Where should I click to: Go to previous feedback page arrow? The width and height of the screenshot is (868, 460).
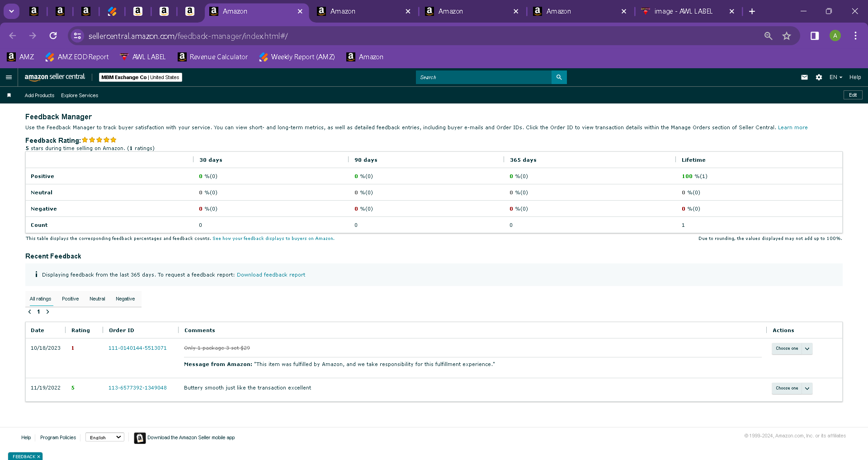tap(30, 312)
